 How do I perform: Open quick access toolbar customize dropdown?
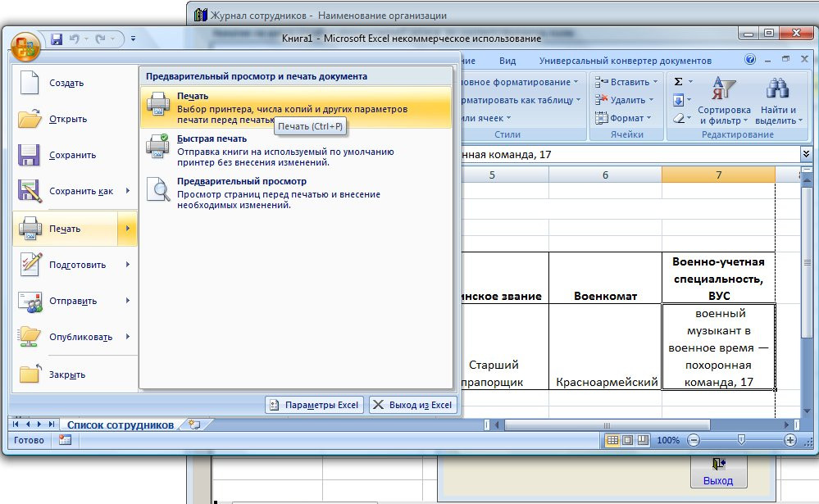[133, 39]
